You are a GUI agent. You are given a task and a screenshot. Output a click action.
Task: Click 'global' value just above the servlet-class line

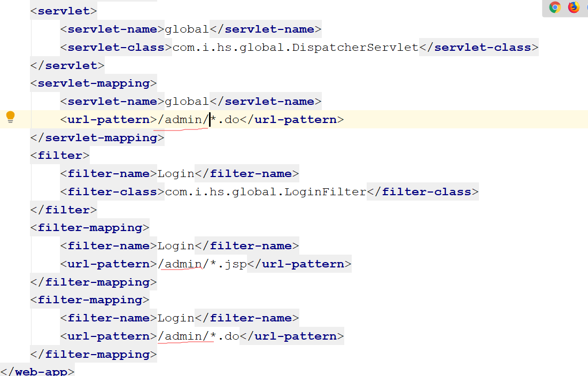point(187,29)
